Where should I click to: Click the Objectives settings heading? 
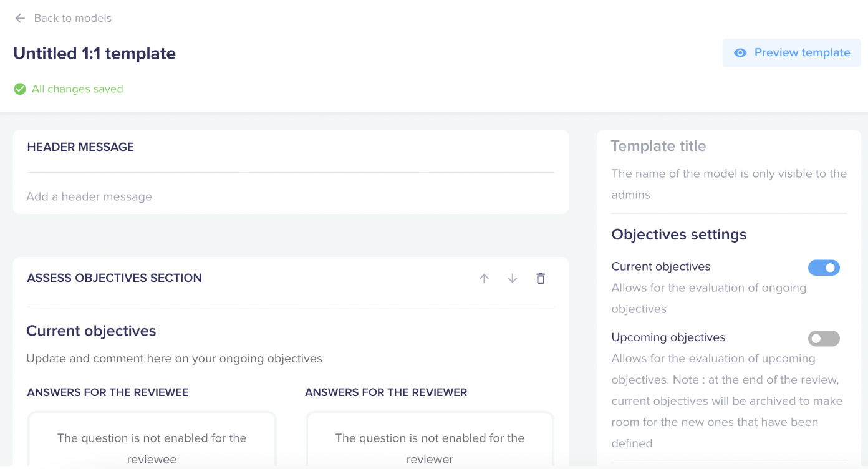679,234
